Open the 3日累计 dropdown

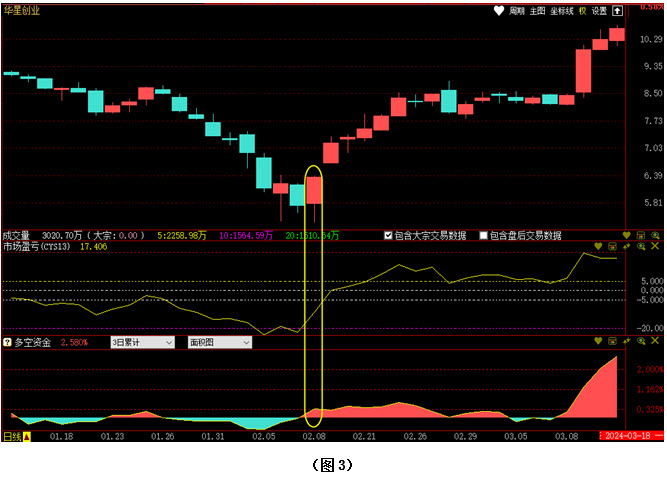140,342
